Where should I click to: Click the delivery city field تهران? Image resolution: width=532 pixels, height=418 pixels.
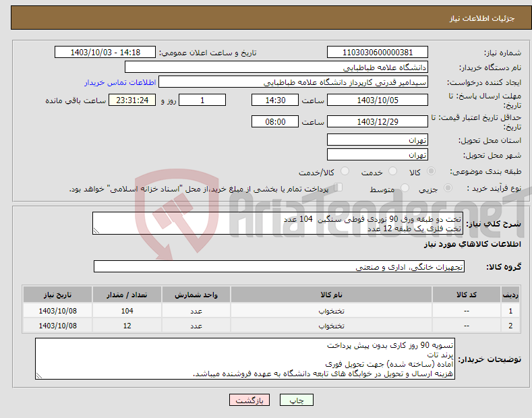(x=378, y=154)
